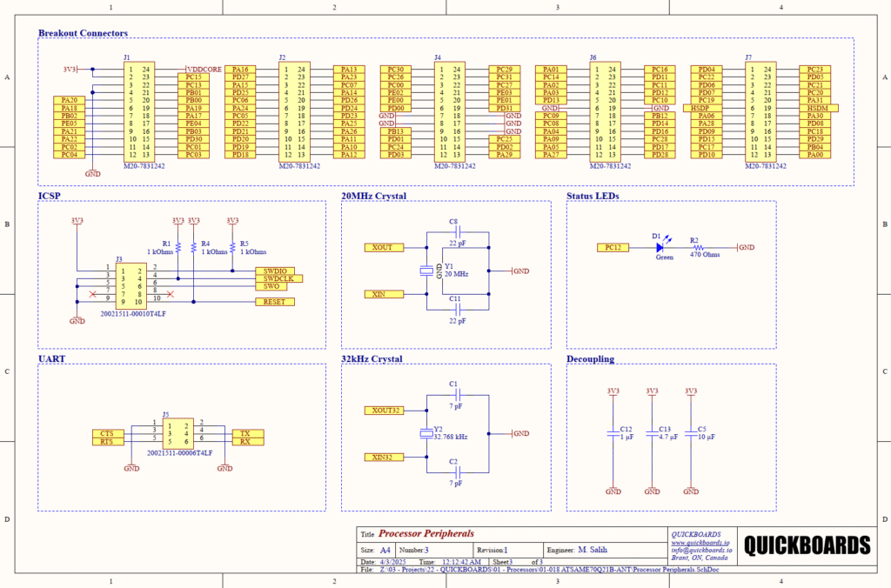The image size is (891, 588).
Task: Click the J5 UART connector component
Action: coord(180,432)
